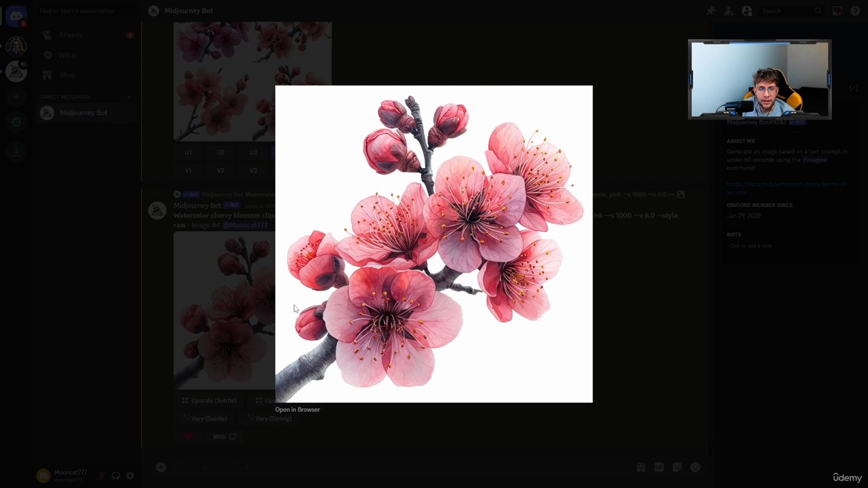Click the Mooncat777 user avatar
The height and width of the screenshot is (488, 868).
pyautogui.click(x=43, y=476)
